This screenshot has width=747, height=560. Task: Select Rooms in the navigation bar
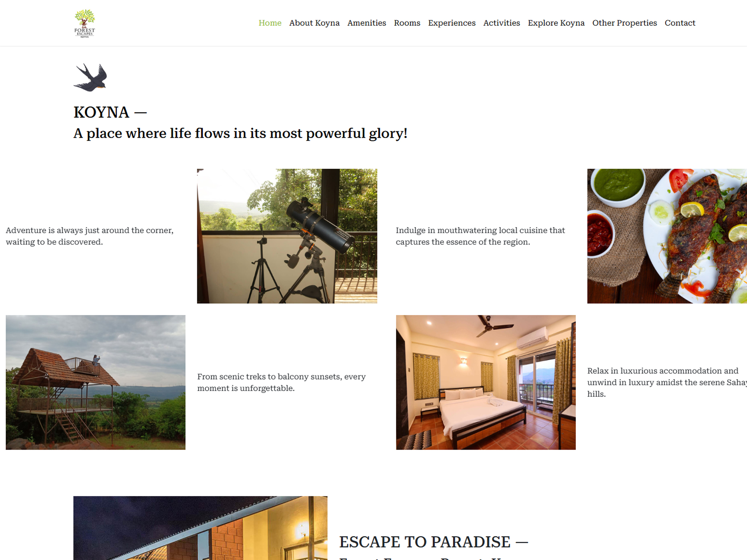coord(407,23)
